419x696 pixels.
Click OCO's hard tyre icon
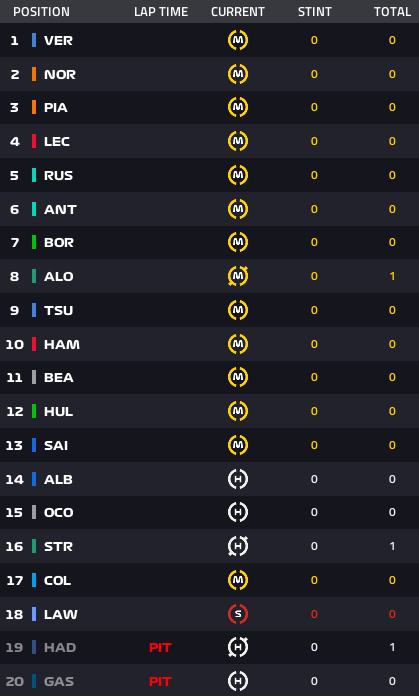click(238, 513)
